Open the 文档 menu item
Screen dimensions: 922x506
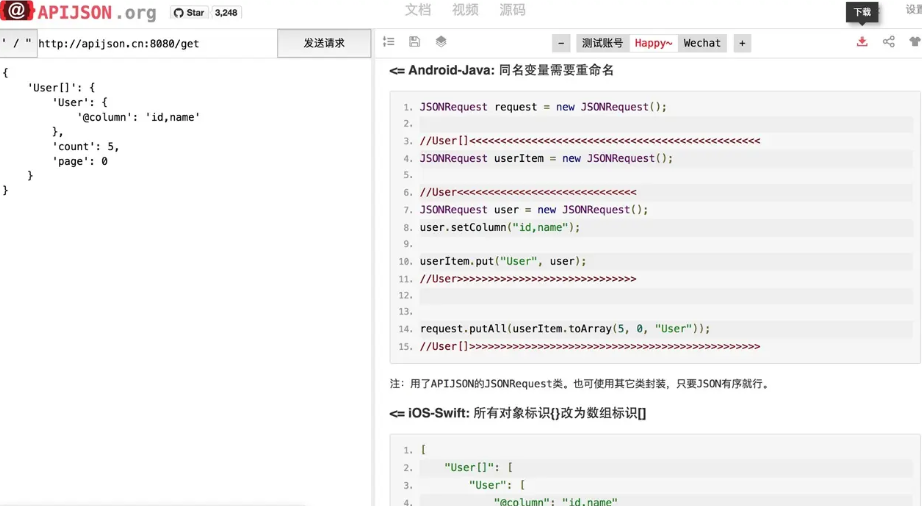417,9
